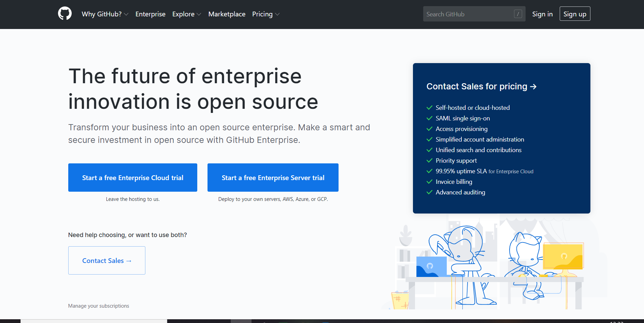This screenshot has width=644, height=323.
Task: Click checkmark next to Priority support
Action: 430,161
